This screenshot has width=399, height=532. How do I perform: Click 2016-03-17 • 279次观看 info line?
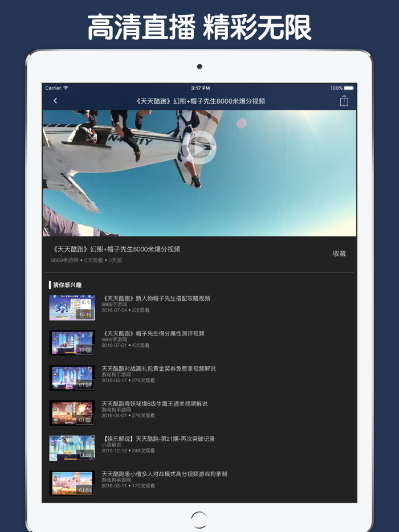pos(128,380)
